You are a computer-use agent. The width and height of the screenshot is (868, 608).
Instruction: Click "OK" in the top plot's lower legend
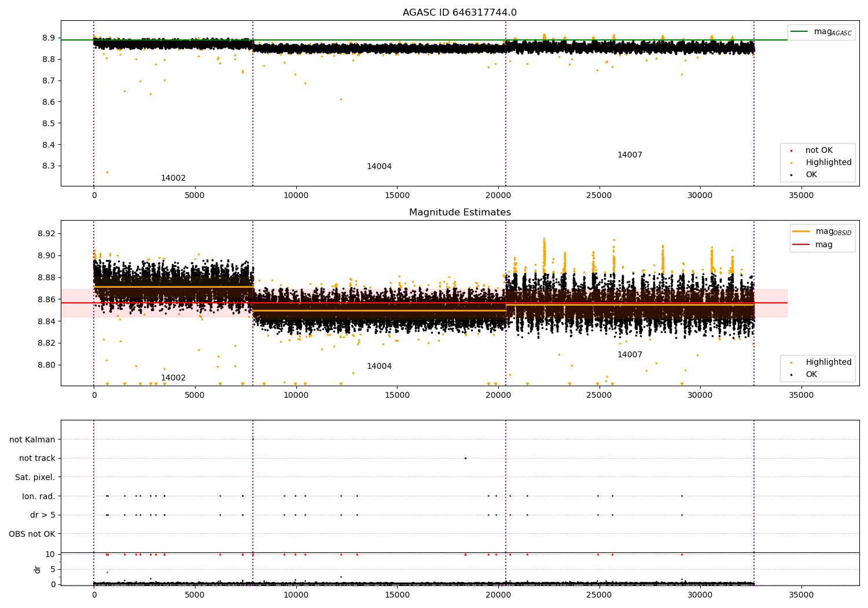pos(804,175)
